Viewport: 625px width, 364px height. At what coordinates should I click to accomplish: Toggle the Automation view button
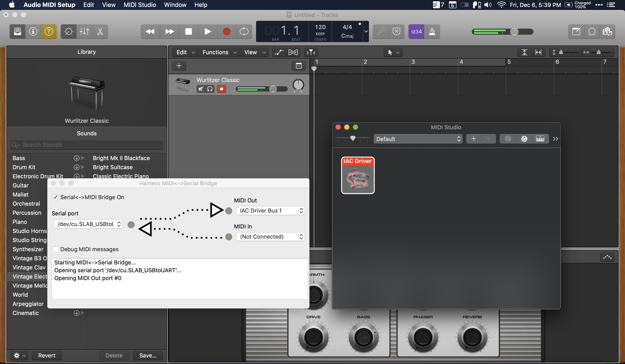pos(279,52)
